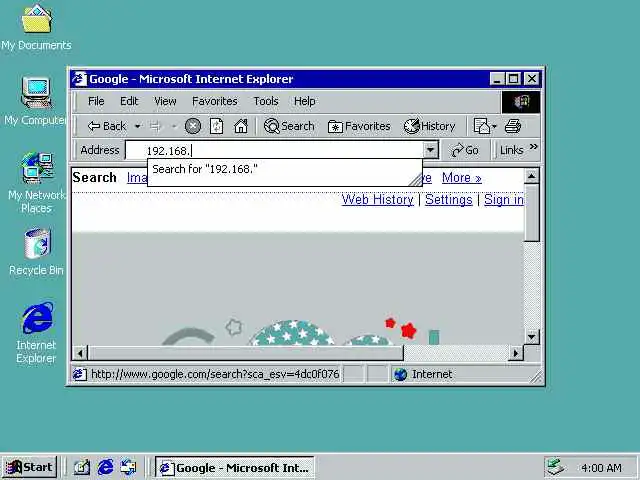Click the horizontal scrollbar left arrow

point(80,353)
